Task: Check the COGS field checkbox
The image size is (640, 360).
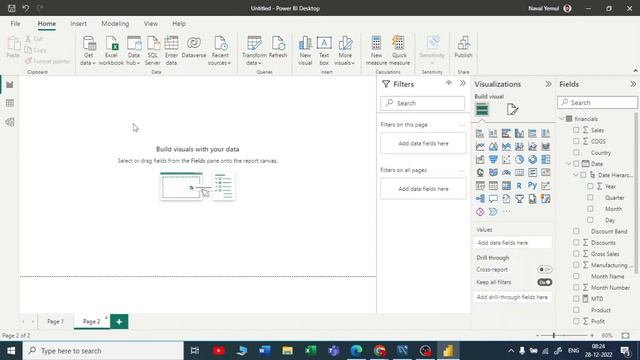Action: tap(576, 141)
